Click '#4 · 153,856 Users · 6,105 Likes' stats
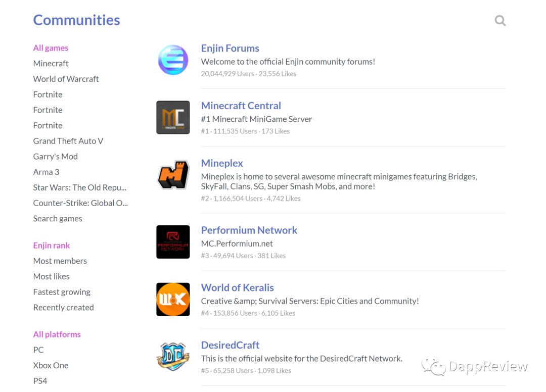The image size is (546, 392). tap(248, 313)
